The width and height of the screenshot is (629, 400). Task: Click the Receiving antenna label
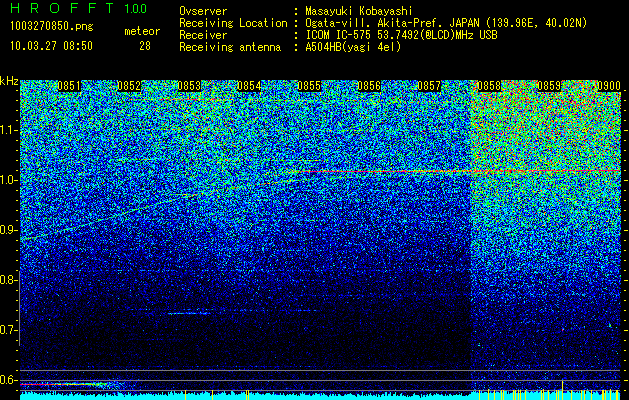coord(230,47)
